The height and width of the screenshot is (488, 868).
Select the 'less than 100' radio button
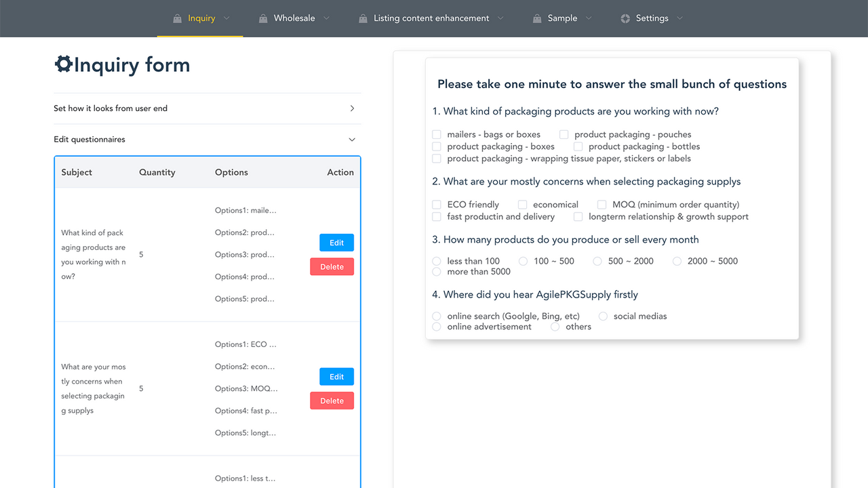click(x=437, y=261)
